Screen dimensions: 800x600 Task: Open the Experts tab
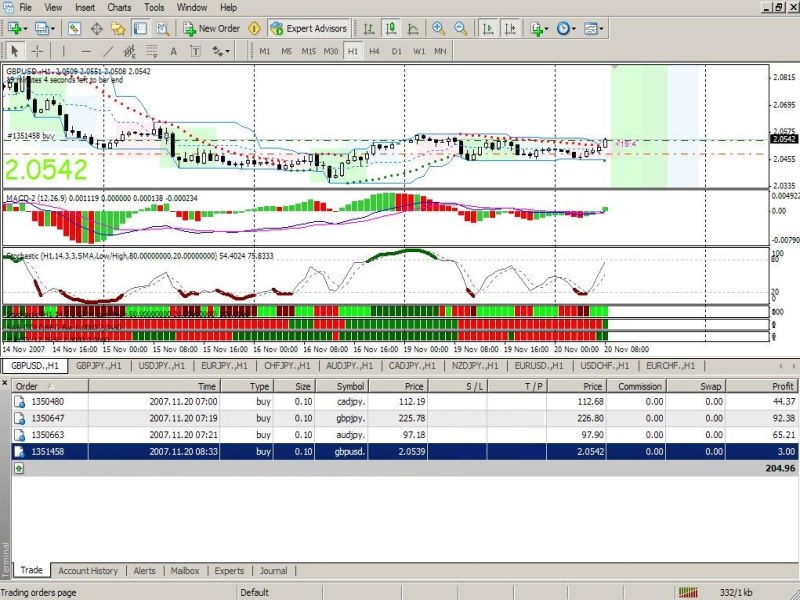(229, 571)
